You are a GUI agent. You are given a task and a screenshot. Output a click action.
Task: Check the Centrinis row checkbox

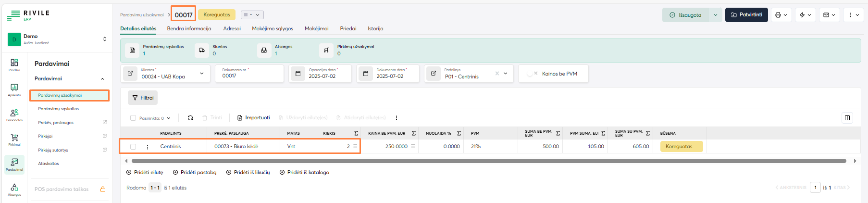pyautogui.click(x=133, y=147)
